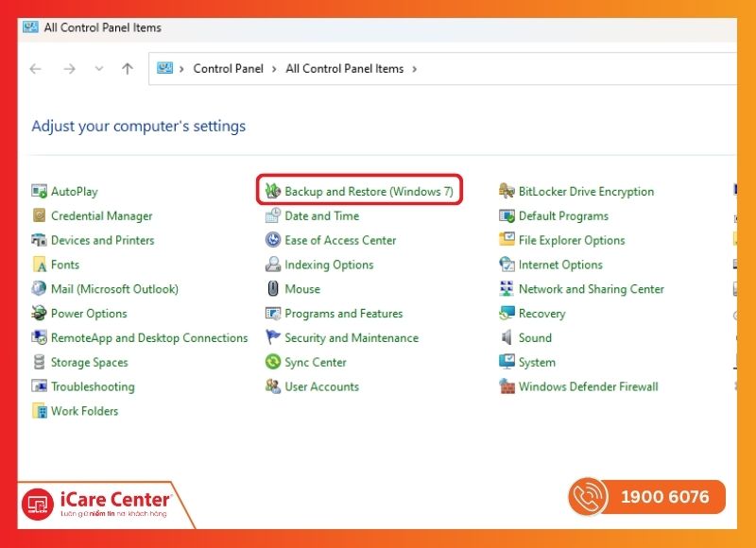Image resolution: width=756 pixels, height=548 pixels.
Task: Open Backup and Restore (Windows 7) icon
Action: coord(273,192)
